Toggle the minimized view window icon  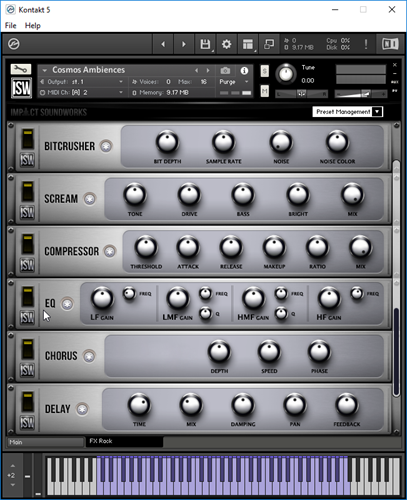click(x=269, y=44)
